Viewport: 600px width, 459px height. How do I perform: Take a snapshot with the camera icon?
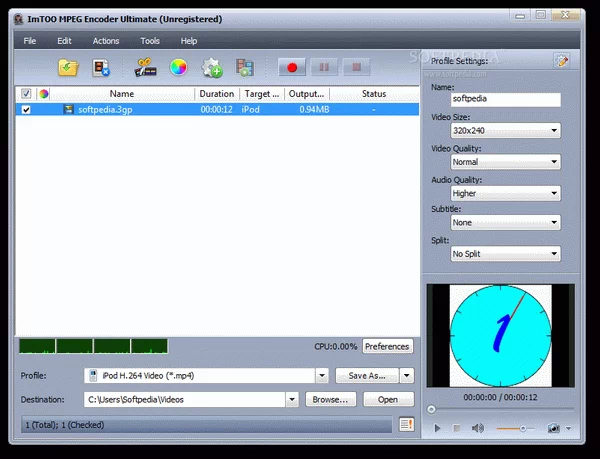point(553,428)
